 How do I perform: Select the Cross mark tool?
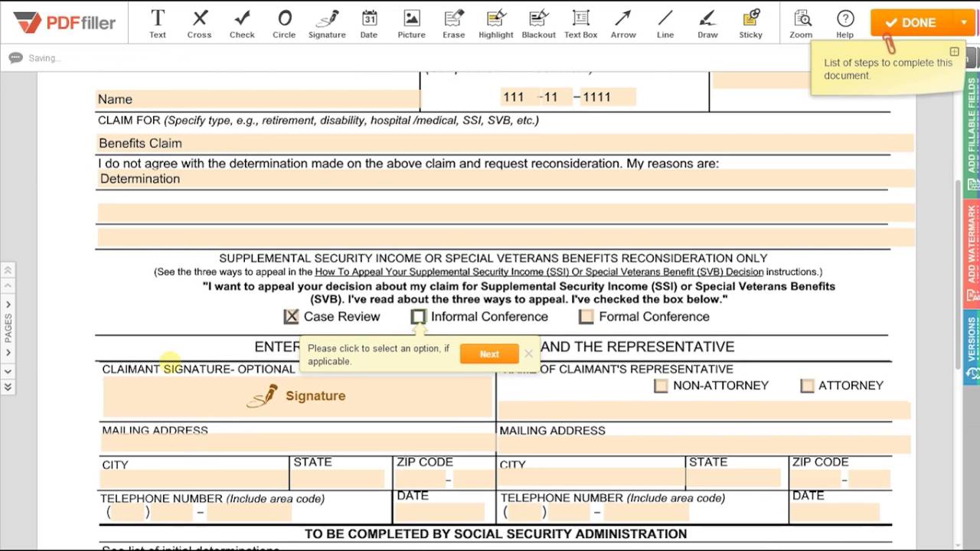[200, 23]
